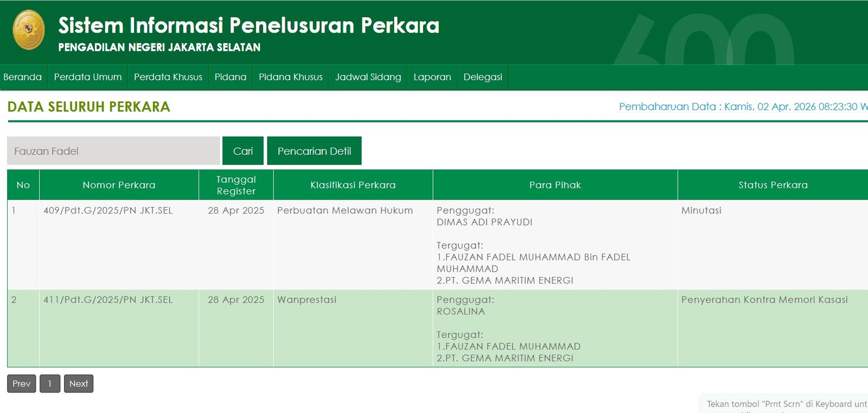This screenshot has width=868, height=413.
Task: Open the Beranda menu
Action: pyautogui.click(x=22, y=77)
